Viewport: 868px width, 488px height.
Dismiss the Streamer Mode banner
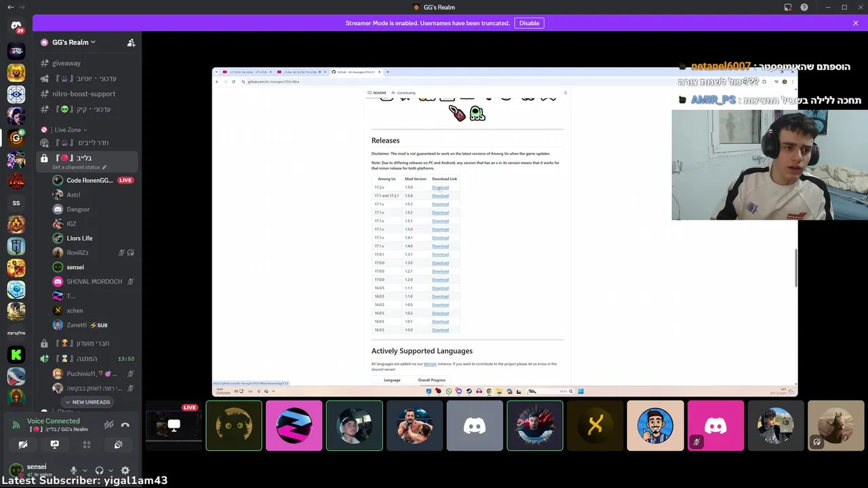tap(856, 23)
